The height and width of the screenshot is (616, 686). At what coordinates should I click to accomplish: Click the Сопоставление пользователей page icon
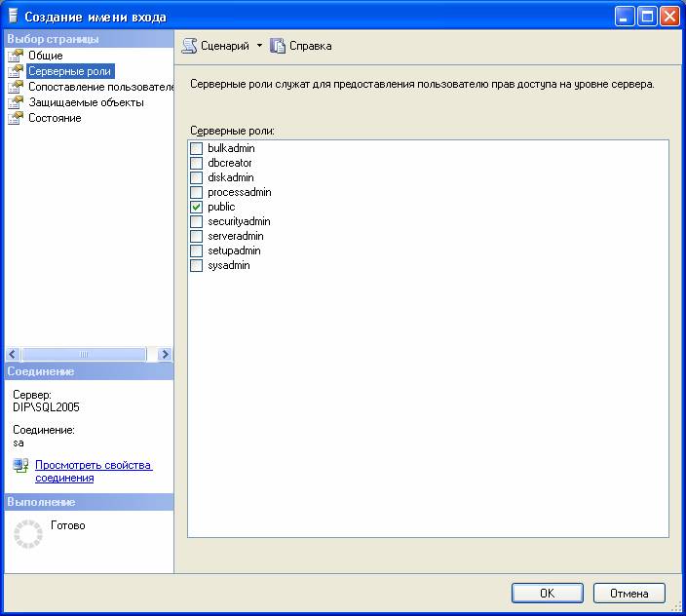pyautogui.click(x=16, y=87)
